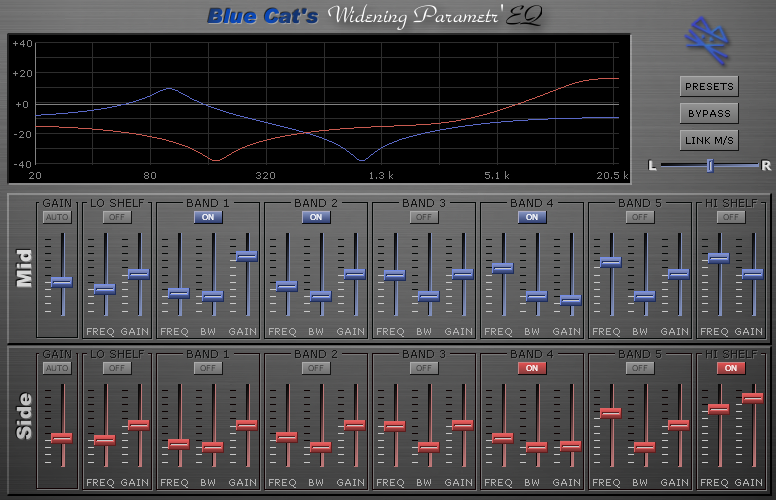Viewport: 776px width, 500px height.
Task: Click Side HI SHELF GAIN slider handle
Action: coord(753,398)
